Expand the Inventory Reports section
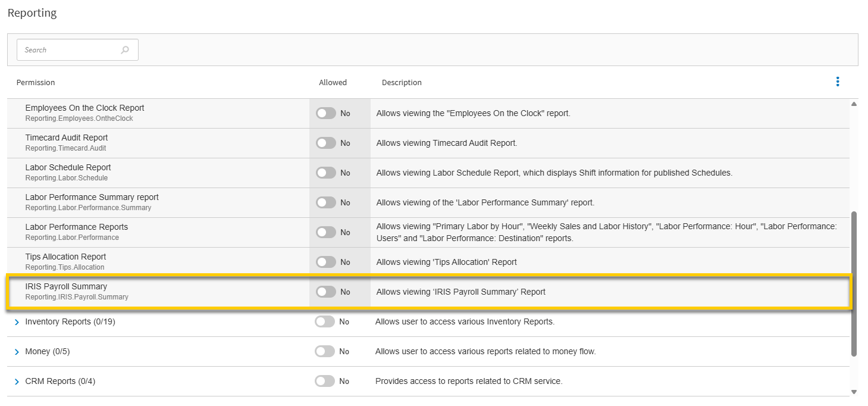The image size is (868, 406). [x=16, y=321]
